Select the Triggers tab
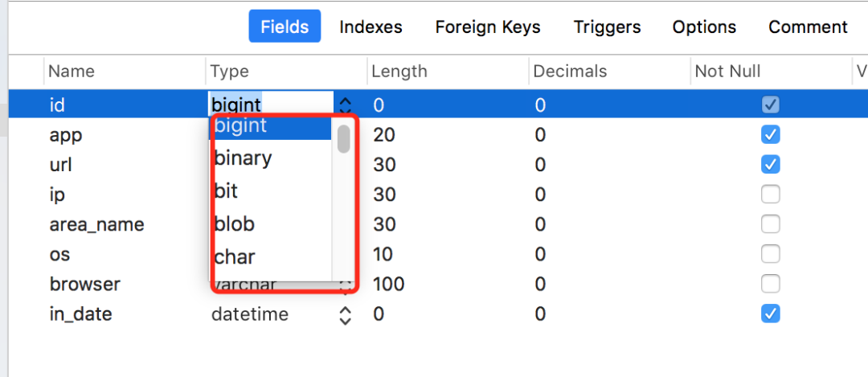Screen dimensions: 868x377 tap(607, 27)
